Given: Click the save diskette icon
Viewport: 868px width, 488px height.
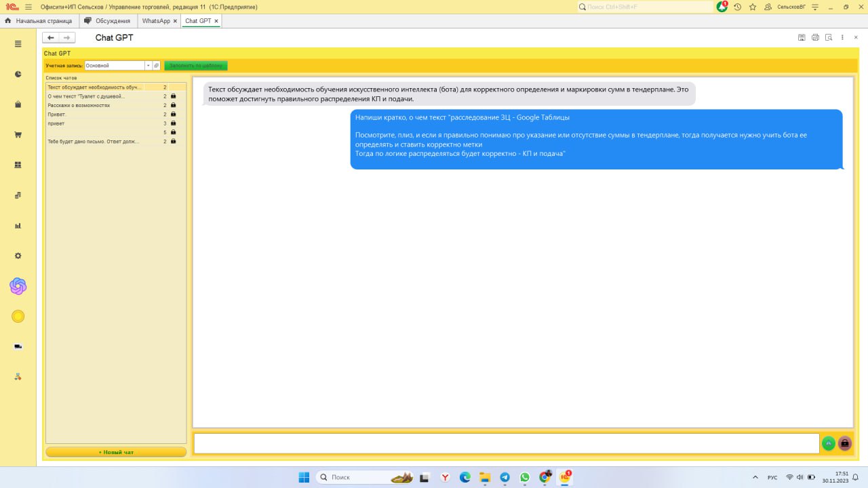Looking at the screenshot, I should click(x=802, y=37).
